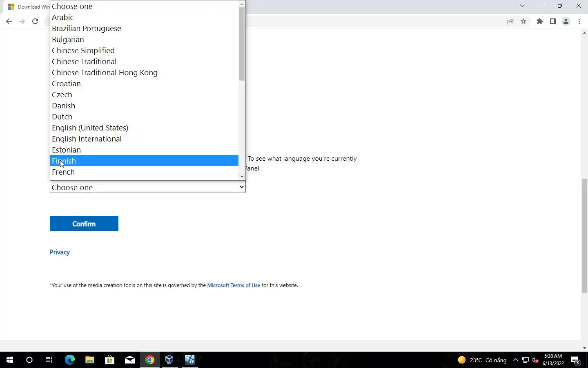Click the page vertical scrollbar thumb
This screenshot has height=368, width=588.
click(584, 236)
